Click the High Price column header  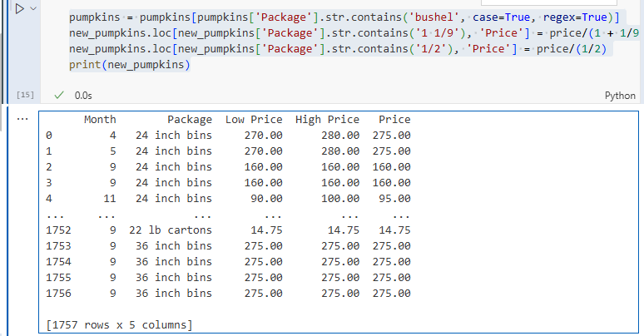[327, 120]
